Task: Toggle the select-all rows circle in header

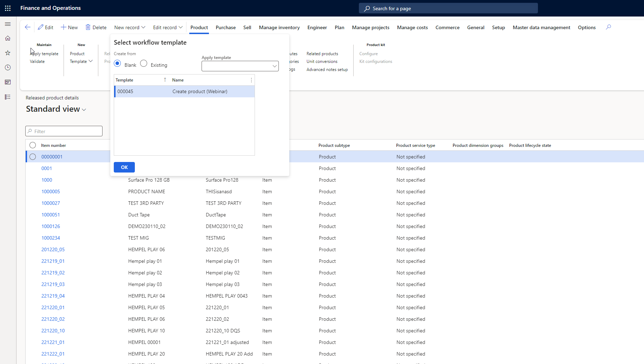Action: (x=33, y=145)
